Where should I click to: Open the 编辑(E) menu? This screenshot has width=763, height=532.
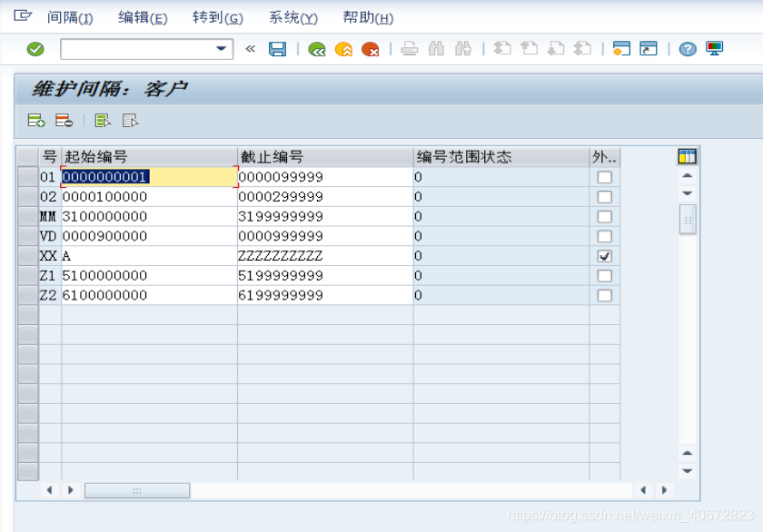tap(143, 17)
